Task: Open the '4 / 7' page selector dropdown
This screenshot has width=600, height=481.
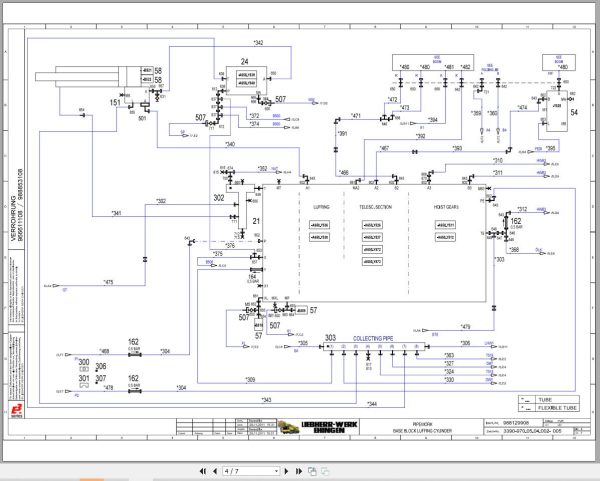Action: click(x=251, y=471)
